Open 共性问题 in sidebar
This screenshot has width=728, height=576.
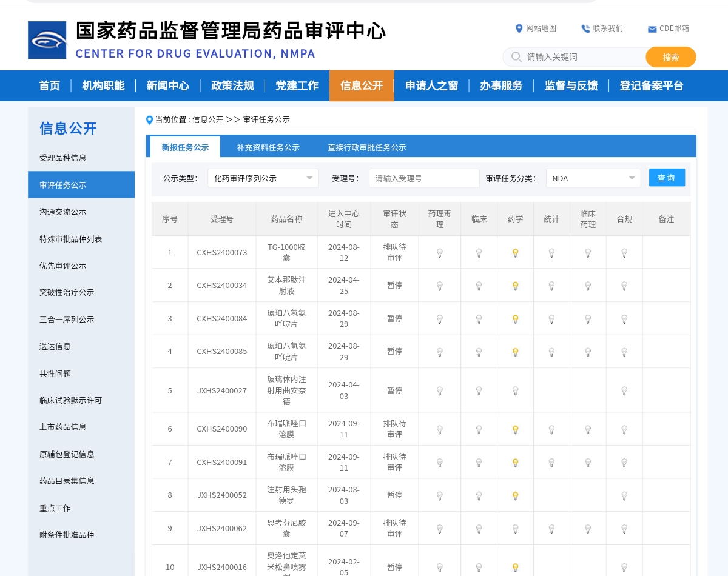point(81,373)
